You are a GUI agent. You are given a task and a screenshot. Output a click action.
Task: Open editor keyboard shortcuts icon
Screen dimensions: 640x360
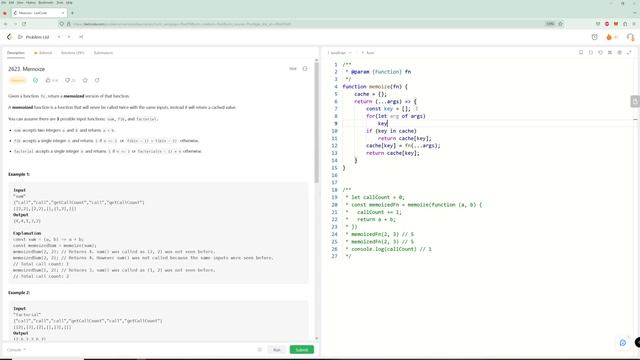tap(610, 53)
